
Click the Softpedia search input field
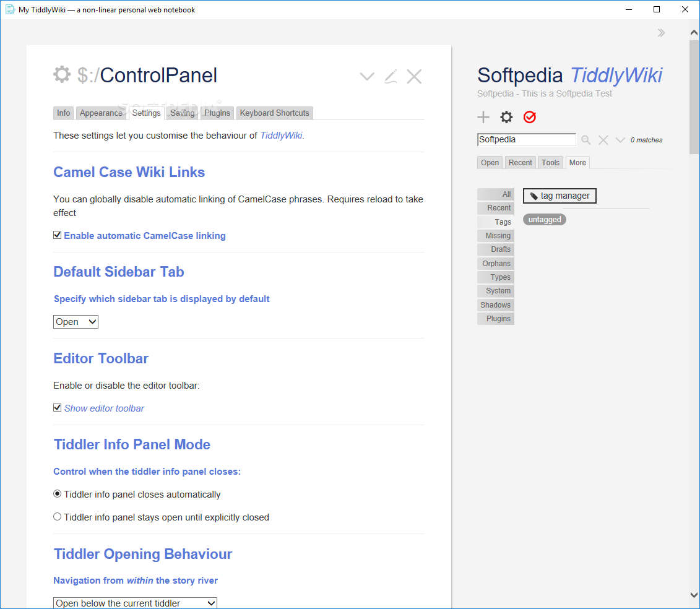pos(526,140)
